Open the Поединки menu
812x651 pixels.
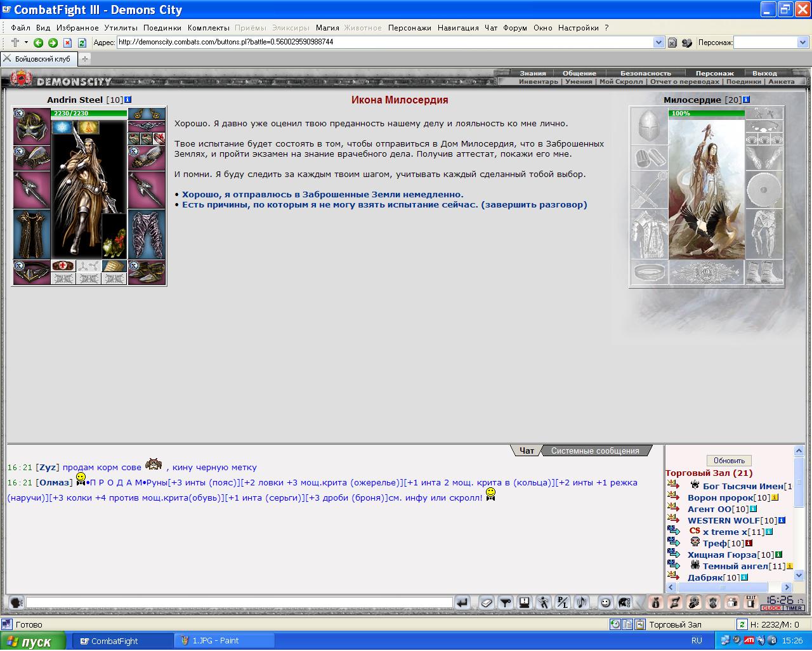point(162,28)
